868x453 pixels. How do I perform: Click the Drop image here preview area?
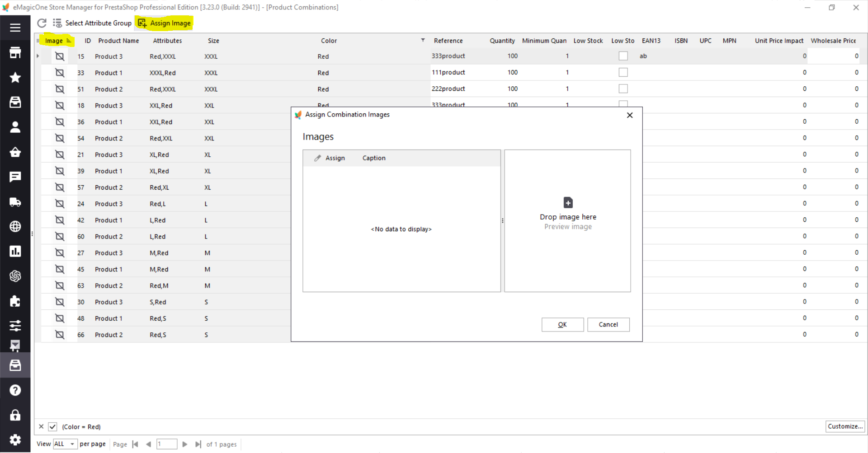coord(567,221)
